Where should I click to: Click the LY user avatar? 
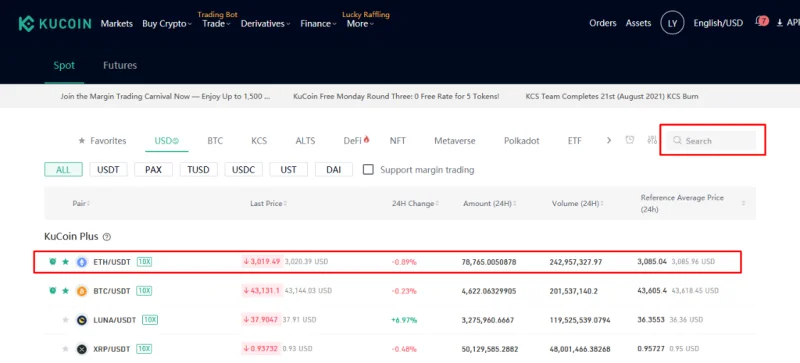click(672, 23)
